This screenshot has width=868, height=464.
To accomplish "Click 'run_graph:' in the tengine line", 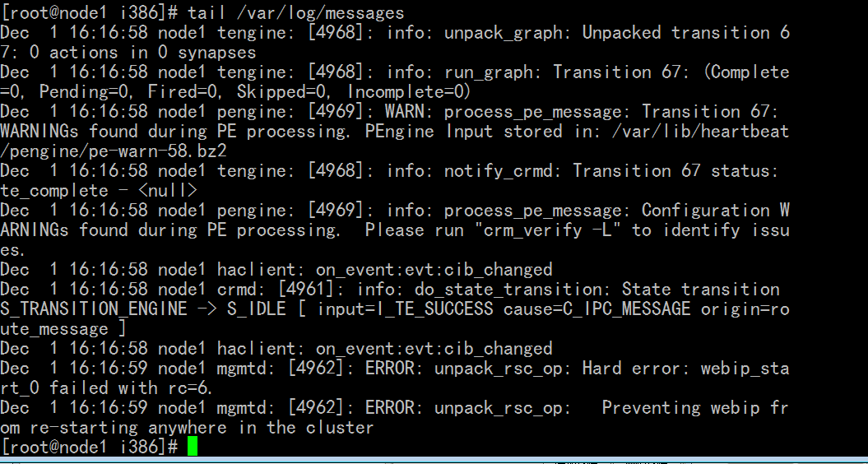I will [493, 72].
